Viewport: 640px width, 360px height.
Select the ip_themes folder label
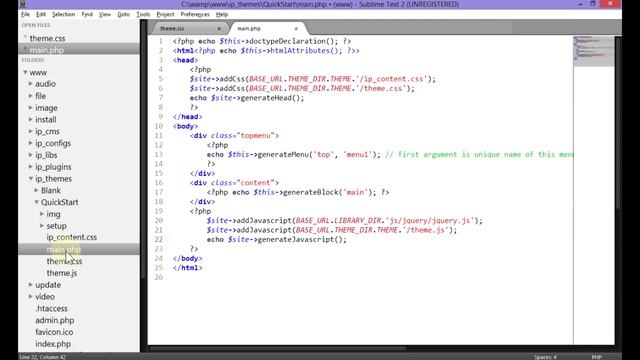(53, 179)
